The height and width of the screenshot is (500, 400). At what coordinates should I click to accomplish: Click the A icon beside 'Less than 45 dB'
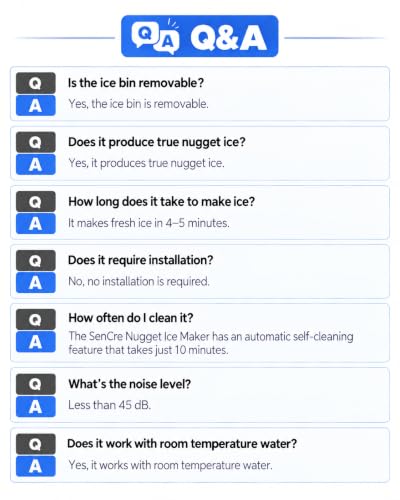tap(36, 406)
